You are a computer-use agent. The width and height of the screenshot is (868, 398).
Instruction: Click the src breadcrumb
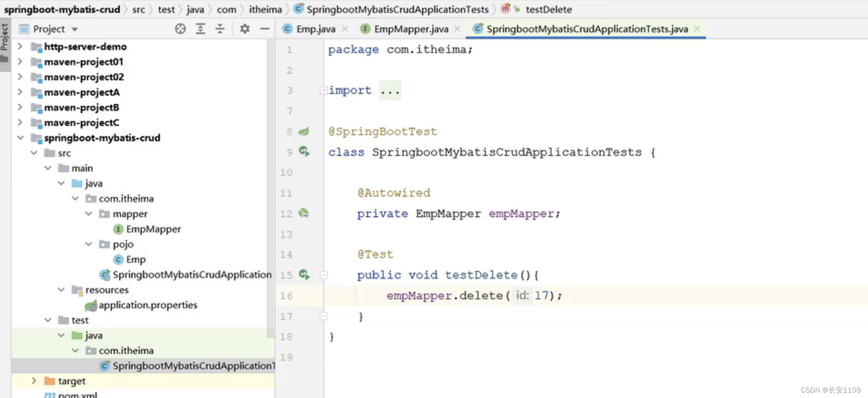[139, 9]
